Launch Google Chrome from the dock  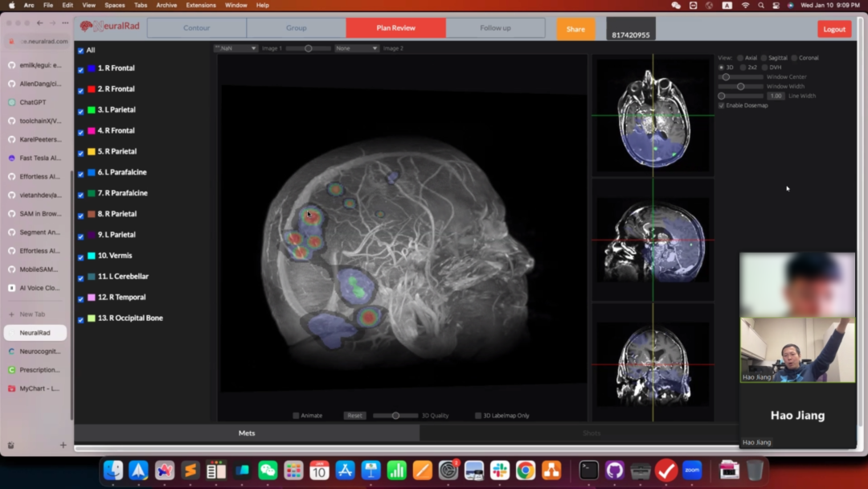click(x=526, y=471)
